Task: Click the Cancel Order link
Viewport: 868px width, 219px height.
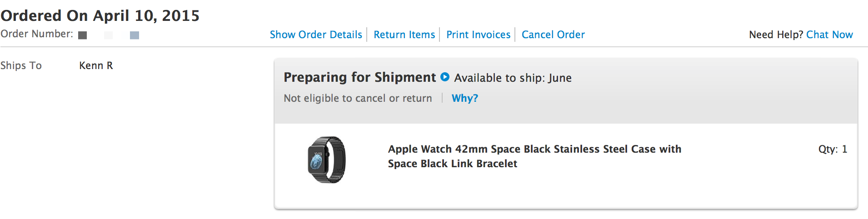Action: pyautogui.click(x=553, y=35)
